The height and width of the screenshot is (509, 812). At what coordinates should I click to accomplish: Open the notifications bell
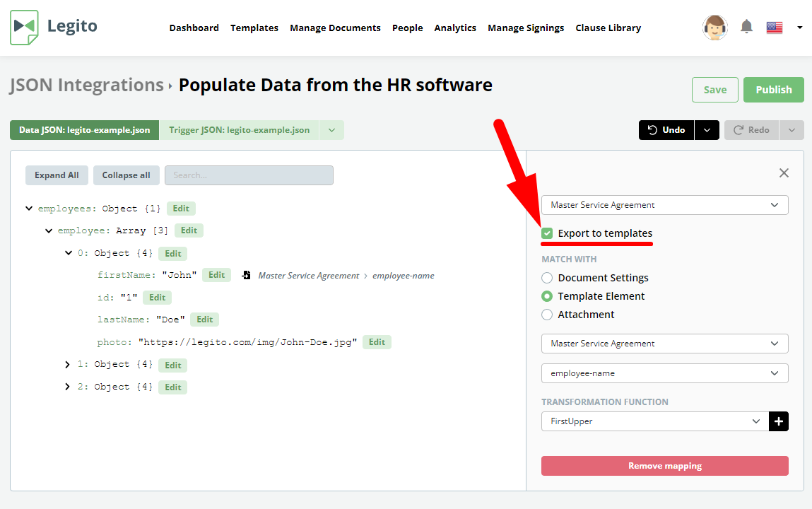click(x=746, y=27)
